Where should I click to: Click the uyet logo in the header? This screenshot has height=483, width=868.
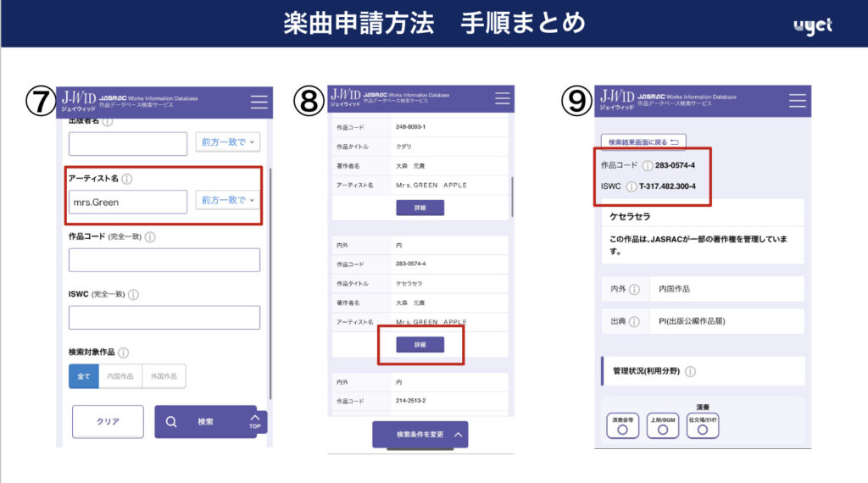[812, 25]
